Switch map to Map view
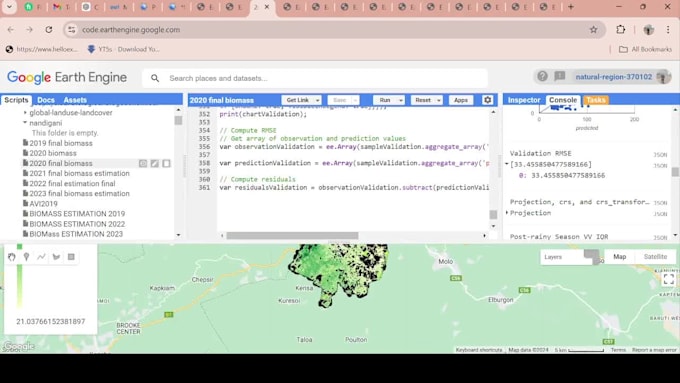Viewport: 680px width, 383px height. pos(619,257)
